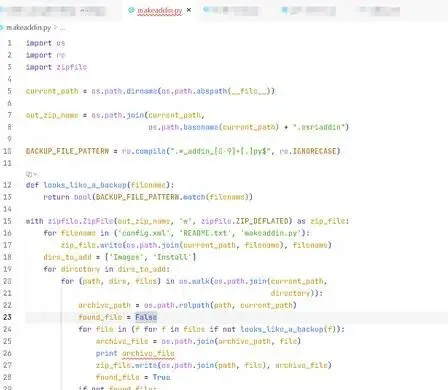Select line number 1 in the gutter
This screenshot has height=390, width=448.
click(x=9, y=43)
